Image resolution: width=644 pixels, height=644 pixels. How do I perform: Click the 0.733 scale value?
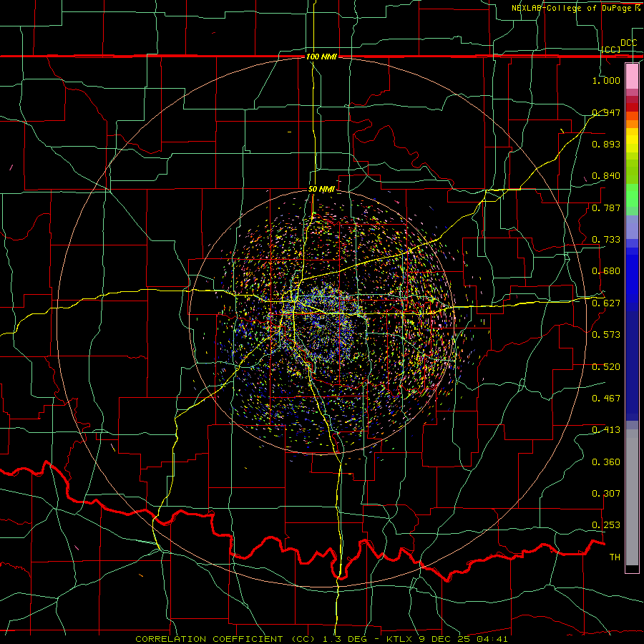606,240
